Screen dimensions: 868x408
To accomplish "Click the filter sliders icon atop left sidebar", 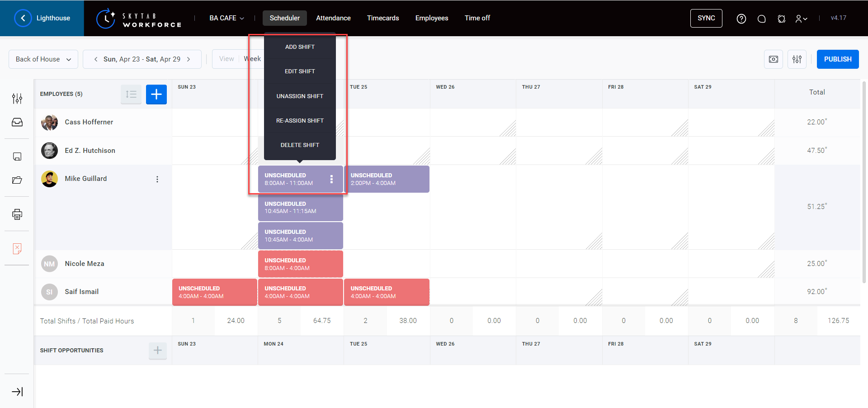I will 17,98.
